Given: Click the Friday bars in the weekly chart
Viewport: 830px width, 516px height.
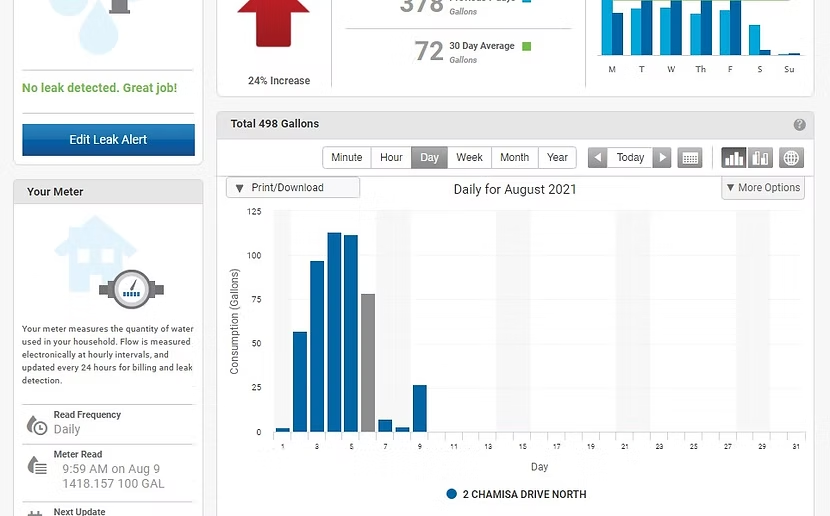Looking at the screenshot, I should pos(730,28).
